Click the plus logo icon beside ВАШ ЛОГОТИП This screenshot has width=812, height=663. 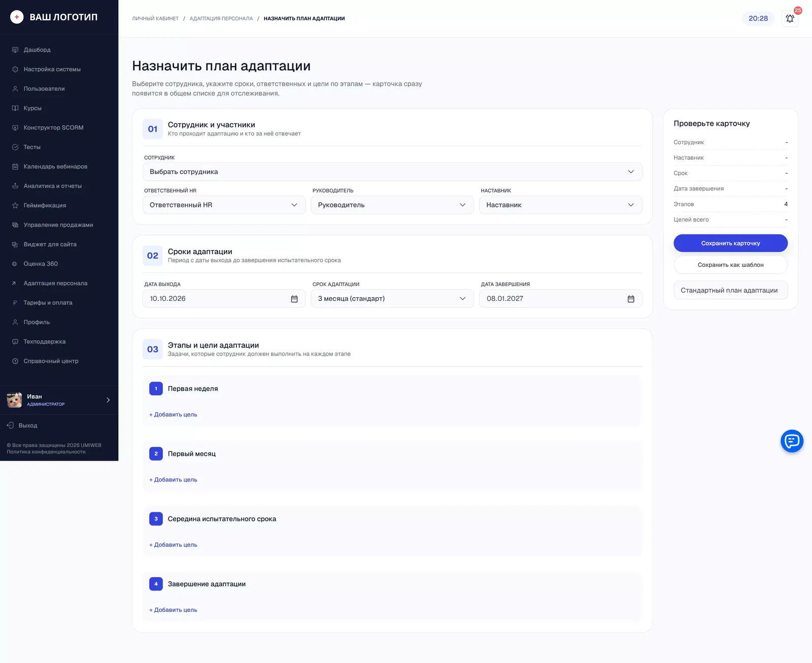click(x=17, y=17)
